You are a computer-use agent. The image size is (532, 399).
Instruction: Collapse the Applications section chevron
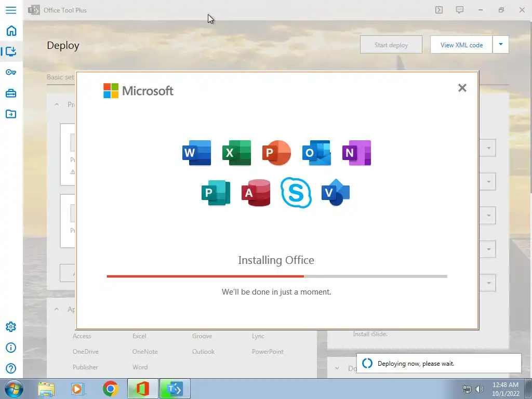(57, 309)
